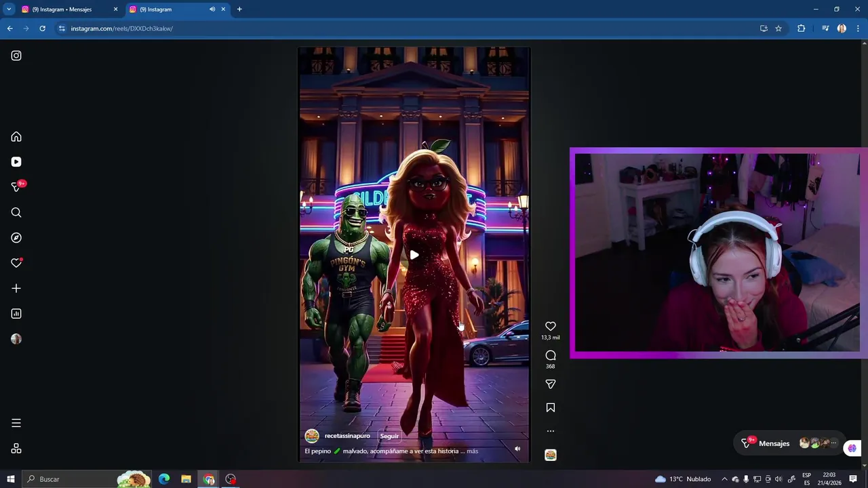Image resolution: width=868 pixels, height=488 pixels.
Task: Create a new post with plus icon
Action: click(x=16, y=288)
